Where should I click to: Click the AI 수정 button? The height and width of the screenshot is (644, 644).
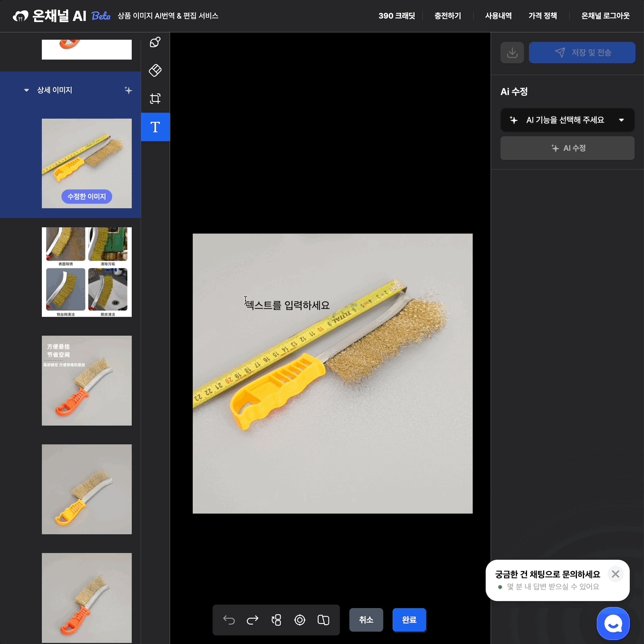(x=567, y=148)
